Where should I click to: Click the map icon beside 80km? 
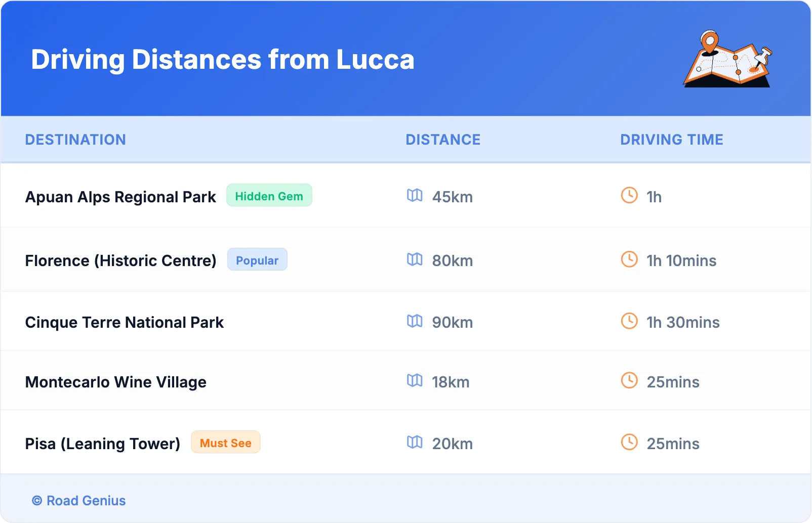(415, 259)
